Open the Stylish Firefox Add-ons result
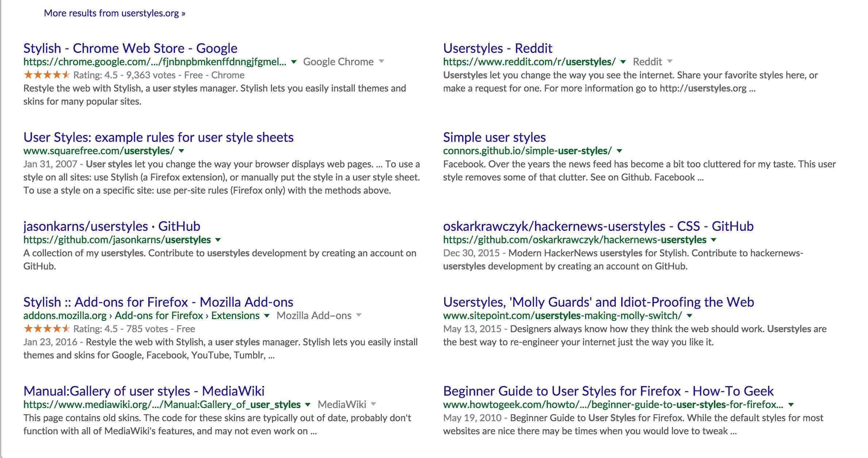 158,302
